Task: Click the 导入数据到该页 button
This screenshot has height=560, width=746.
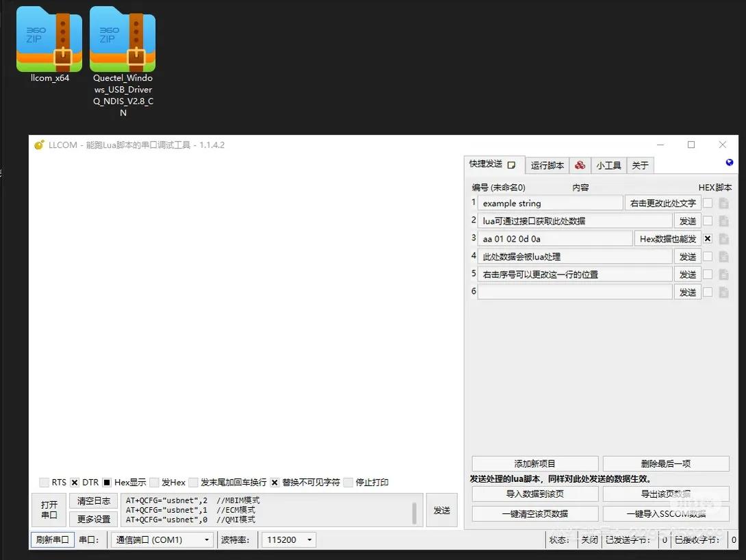Action: (x=535, y=494)
